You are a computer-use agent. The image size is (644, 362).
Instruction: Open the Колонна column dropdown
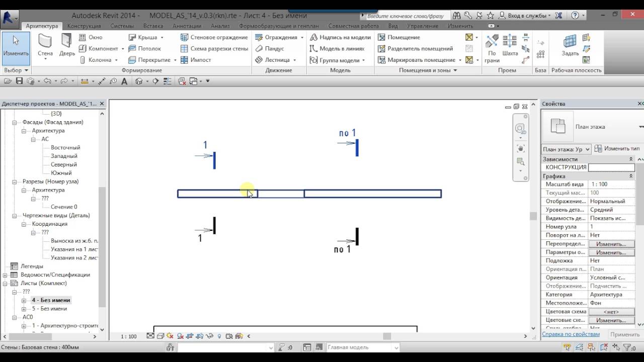pyautogui.click(x=116, y=60)
